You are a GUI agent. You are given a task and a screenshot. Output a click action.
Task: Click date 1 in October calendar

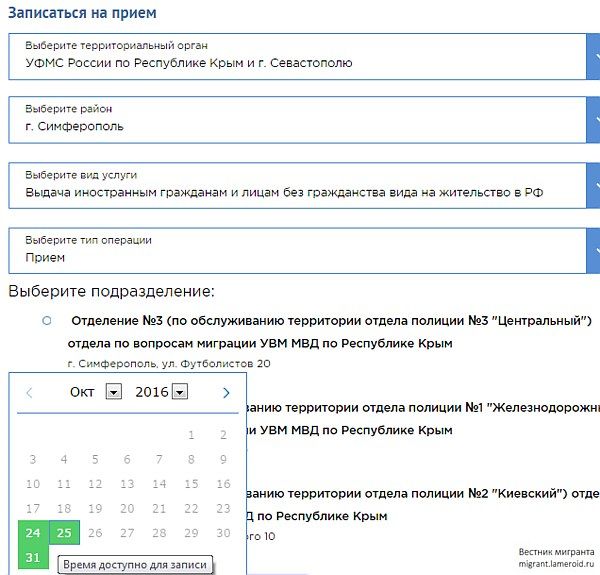tap(191, 435)
